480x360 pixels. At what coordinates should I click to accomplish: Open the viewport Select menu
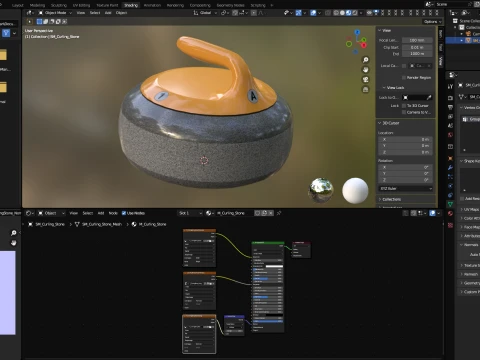tap(95, 13)
